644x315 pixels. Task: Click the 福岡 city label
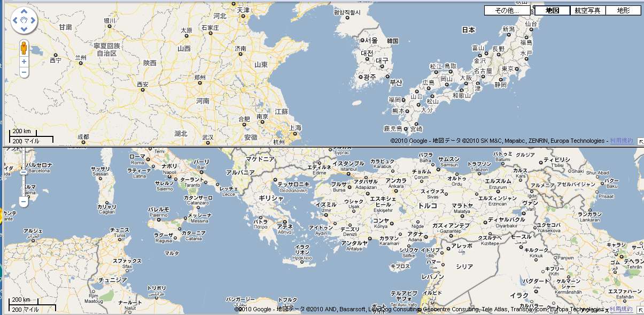click(394, 99)
